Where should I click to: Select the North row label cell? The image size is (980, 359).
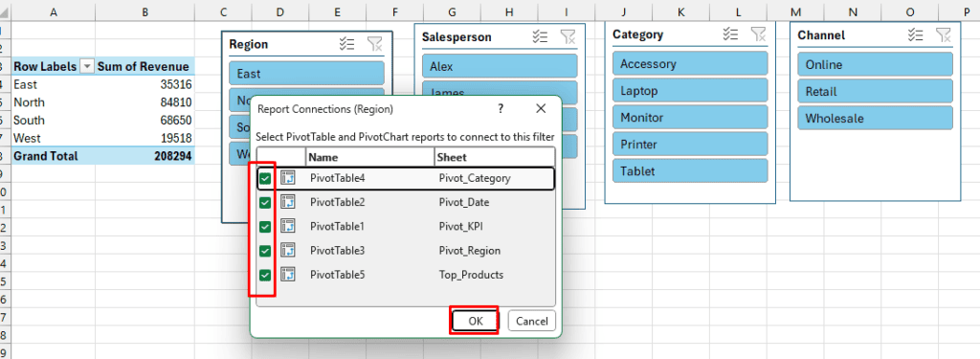point(54,101)
